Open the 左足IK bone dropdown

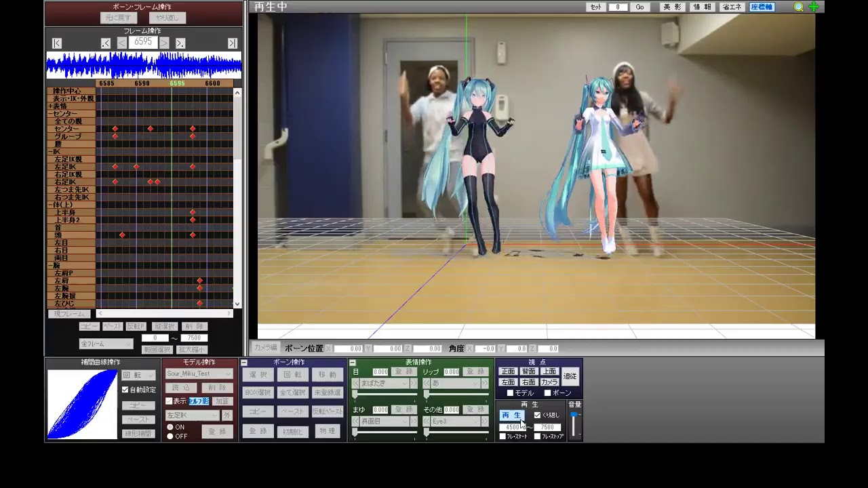(193, 415)
